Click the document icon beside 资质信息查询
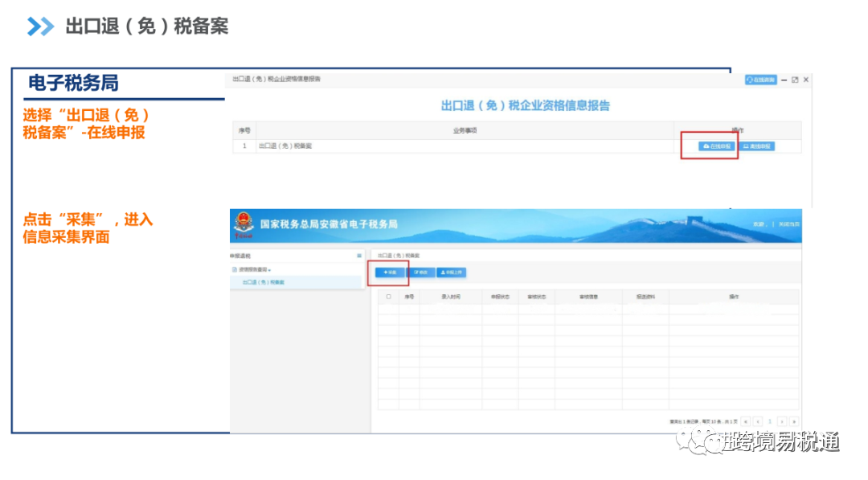This screenshot has width=868, height=480. pos(235,270)
